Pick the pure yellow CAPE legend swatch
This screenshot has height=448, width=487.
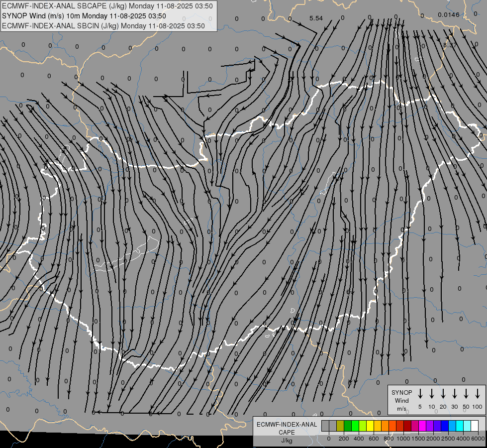(370, 426)
